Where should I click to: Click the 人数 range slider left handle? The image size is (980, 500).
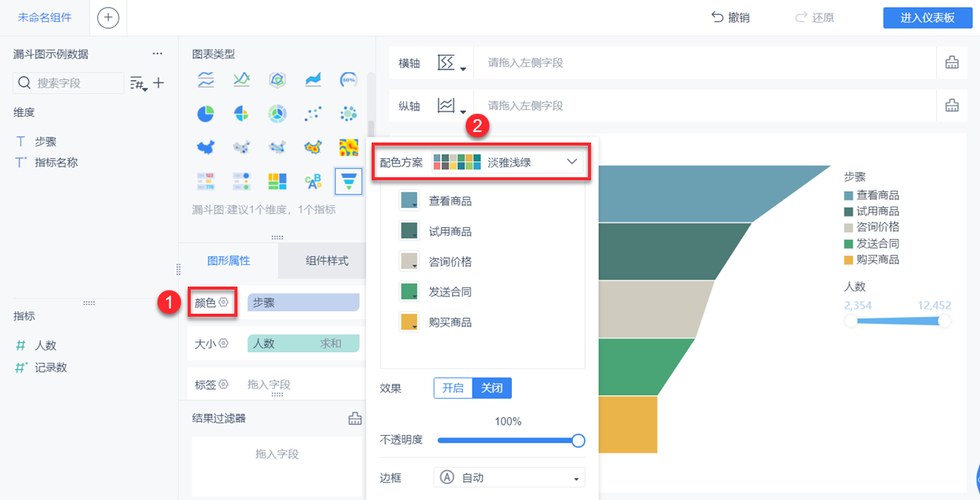(x=851, y=321)
